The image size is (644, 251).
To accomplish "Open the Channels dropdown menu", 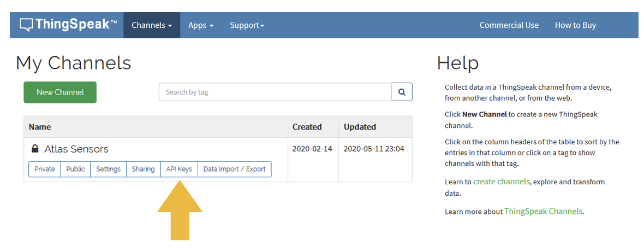I will [152, 25].
